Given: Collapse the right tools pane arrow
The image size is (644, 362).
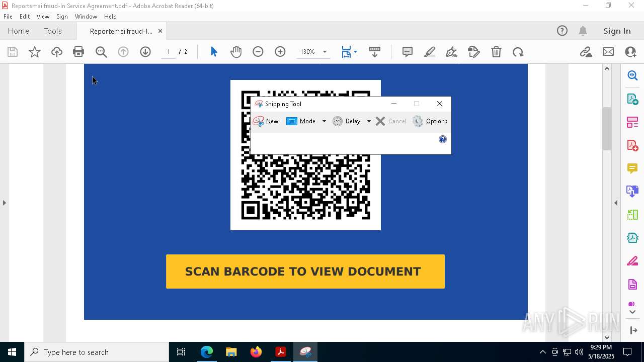Looking at the screenshot, I should coord(616,203).
